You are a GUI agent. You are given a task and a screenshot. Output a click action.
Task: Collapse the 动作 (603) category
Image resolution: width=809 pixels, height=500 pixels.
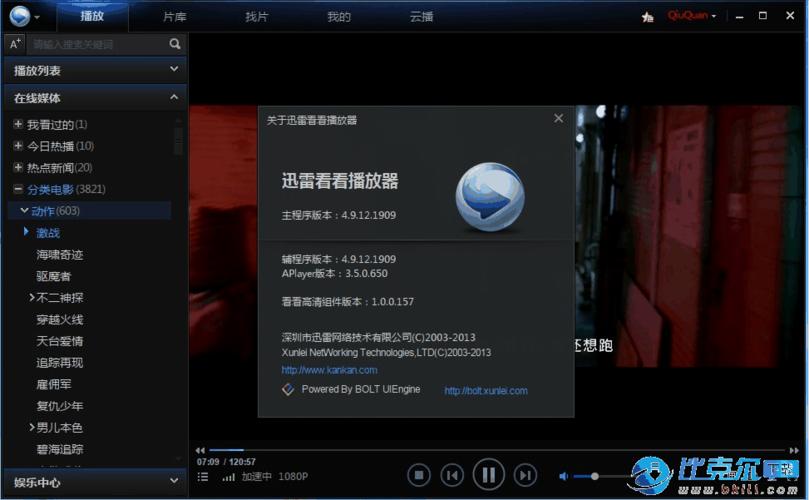tap(24, 211)
